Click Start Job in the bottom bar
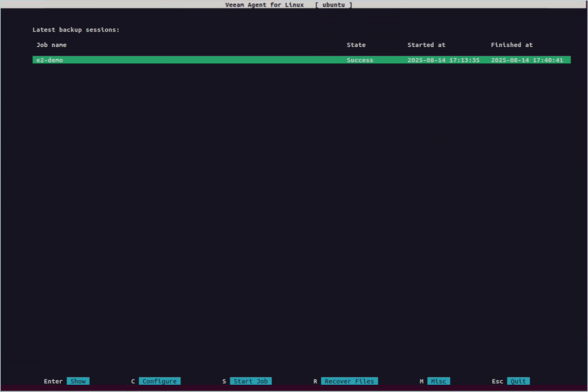Viewport: 588px width, 392px height. tap(250, 381)
